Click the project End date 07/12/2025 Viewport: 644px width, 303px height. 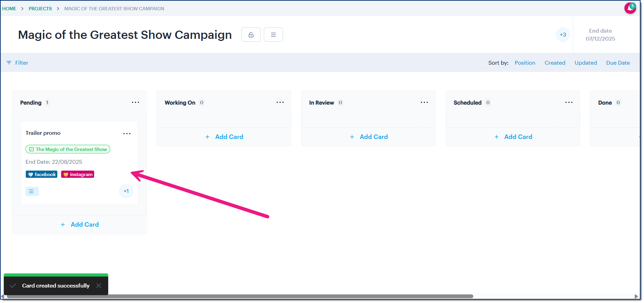tap(600, 35)
